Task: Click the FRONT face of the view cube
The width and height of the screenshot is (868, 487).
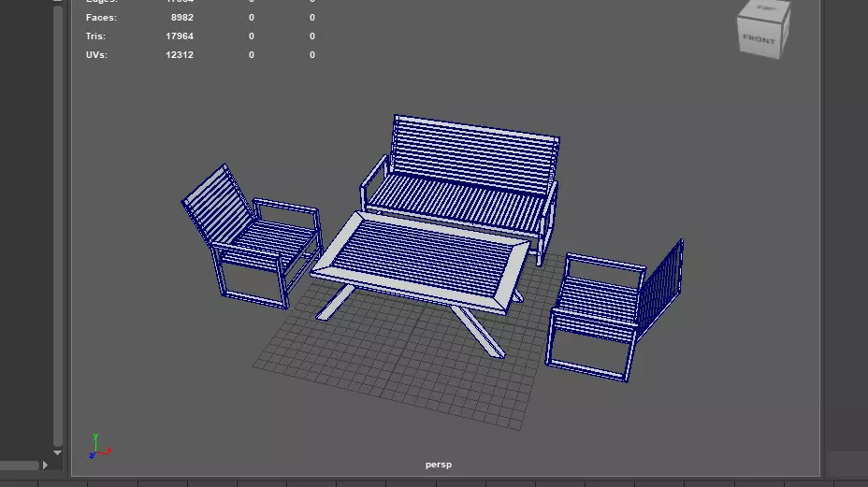Action: [759, 38]
